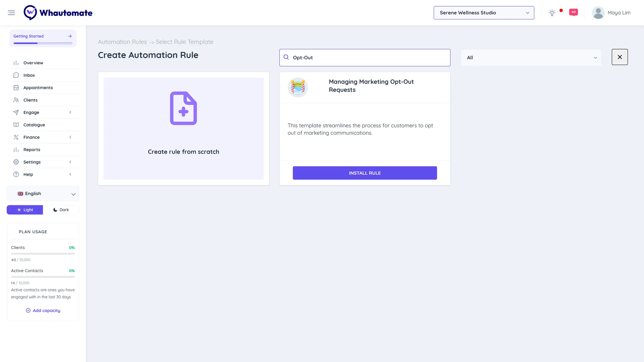Click the Opt-Out search field
This screenshot has width=644, height=362.
tap(365, 58)
